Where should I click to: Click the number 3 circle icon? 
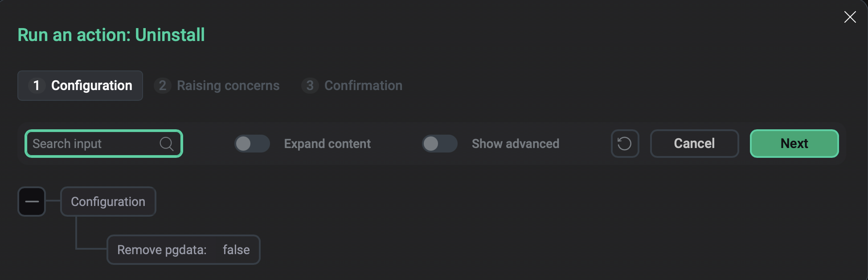310,86
